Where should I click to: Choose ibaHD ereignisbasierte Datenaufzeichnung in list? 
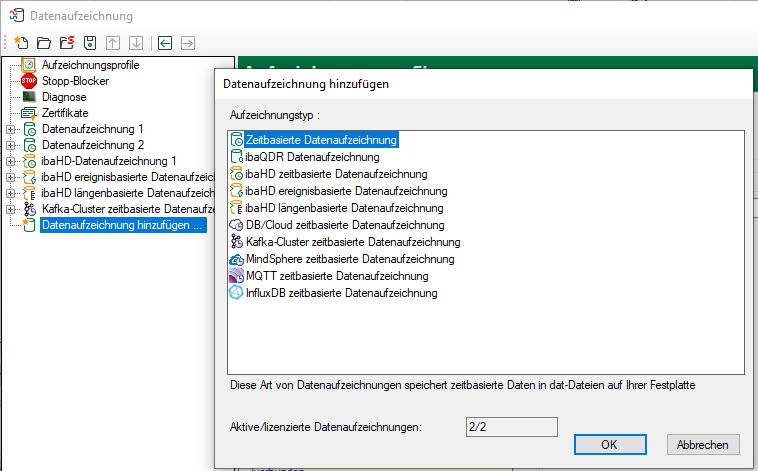coord(346,191)
